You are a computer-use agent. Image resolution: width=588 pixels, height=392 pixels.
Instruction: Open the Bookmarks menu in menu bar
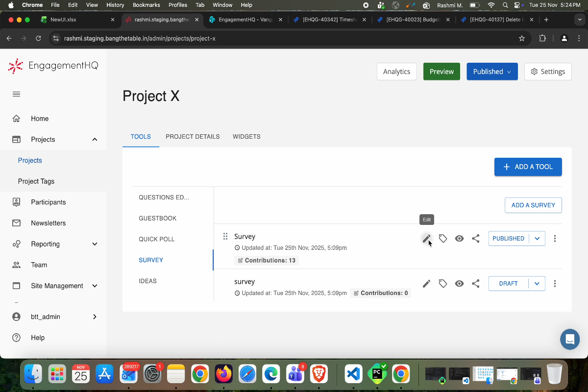[x=146, y=5]
